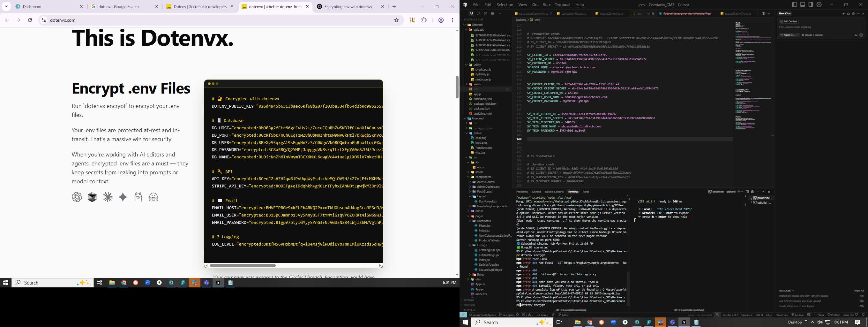Split the editor right in Cursor
This screenshot has width=868, height=327.
pyautogui.click(x=763, y=13)
